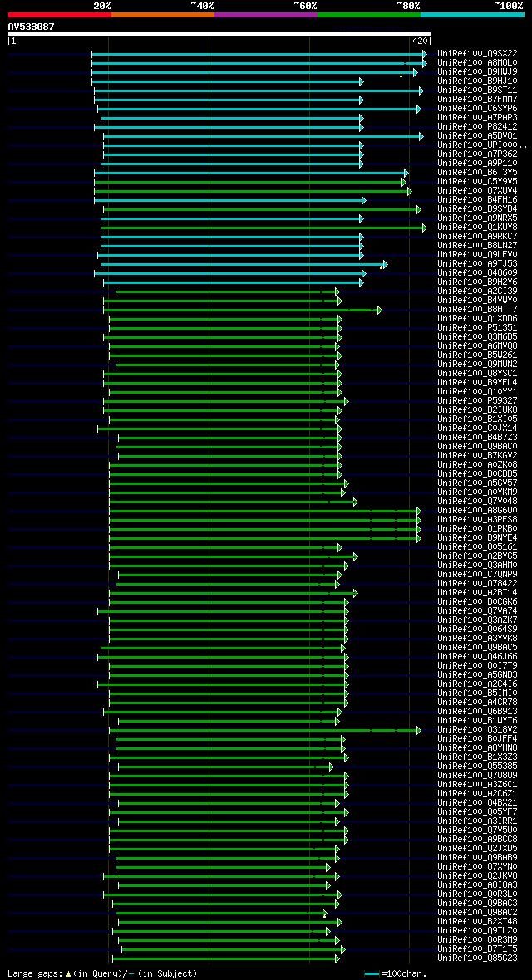Viewport: 532px width, 980px height.
Task: Click the green alignment bar for A3PES8
Action: [x=265, y=519]
